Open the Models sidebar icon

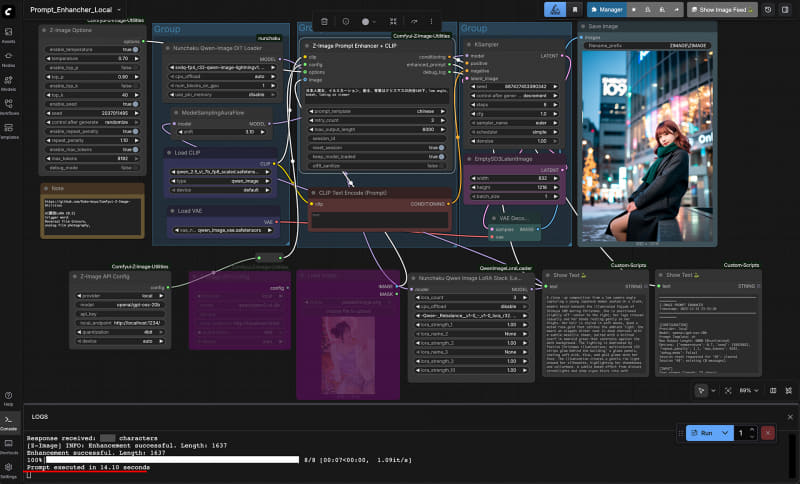(9, 83)
